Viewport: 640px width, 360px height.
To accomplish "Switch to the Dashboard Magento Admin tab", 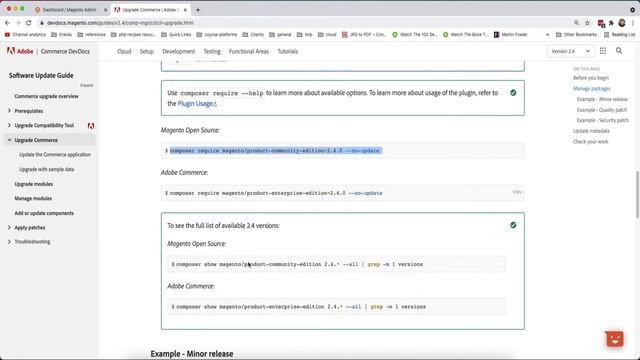I will (x=69, y=10).
